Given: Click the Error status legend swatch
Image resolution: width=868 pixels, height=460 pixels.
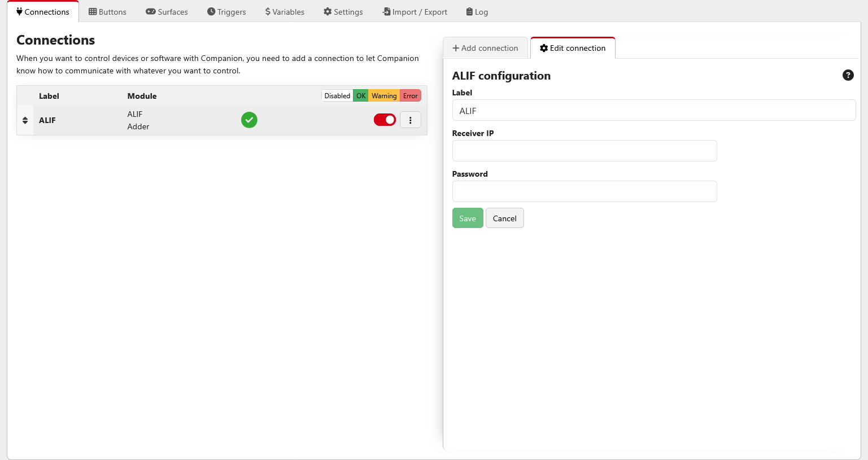Looking at the screenshot, I should pyautogui.click(x=410, y=96).
